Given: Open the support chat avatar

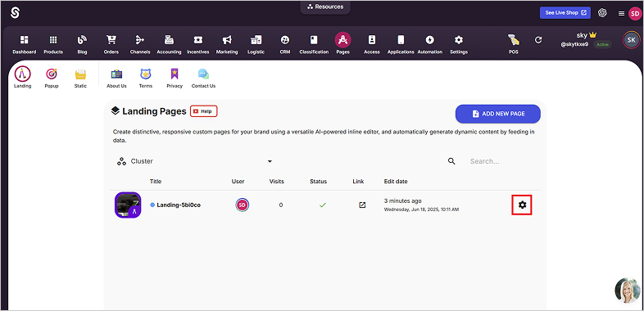Looking at the screenshot, I should [628, 291].
